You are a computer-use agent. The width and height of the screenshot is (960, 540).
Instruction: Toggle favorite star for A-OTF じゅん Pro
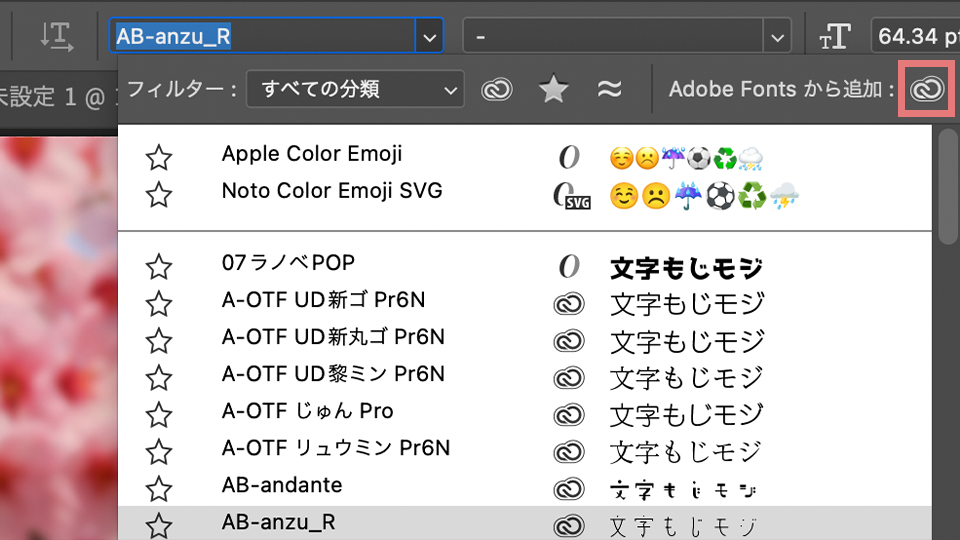(x=159, y=415)
